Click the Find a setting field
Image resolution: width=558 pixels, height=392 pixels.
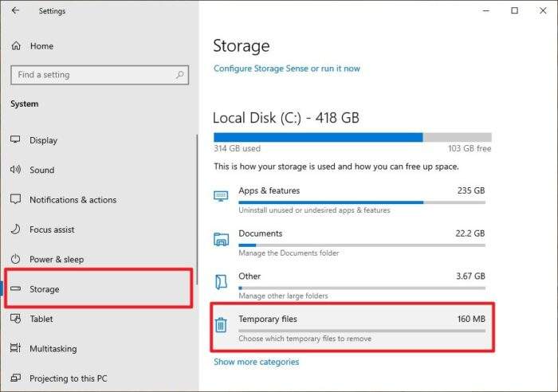click(100, 75)
